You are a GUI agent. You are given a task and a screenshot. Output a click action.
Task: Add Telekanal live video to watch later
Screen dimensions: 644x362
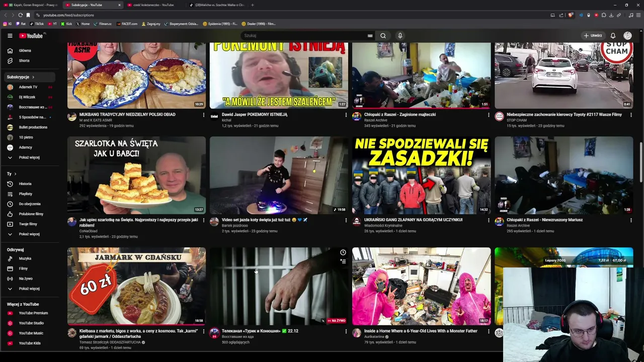[x=343, y=252]
